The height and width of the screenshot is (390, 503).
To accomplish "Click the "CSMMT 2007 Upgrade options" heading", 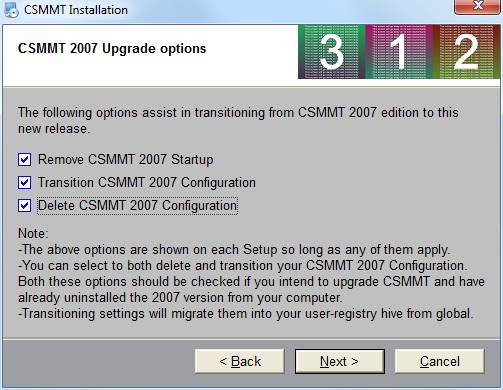I will pyautogui.click(x=112, y=49).
